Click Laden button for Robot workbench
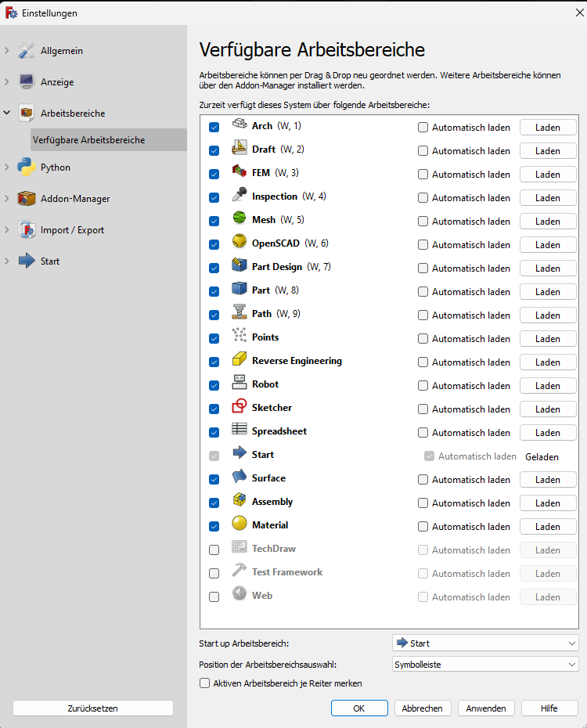Viewport: 587px width, 728px height. (x=548, y=385)
